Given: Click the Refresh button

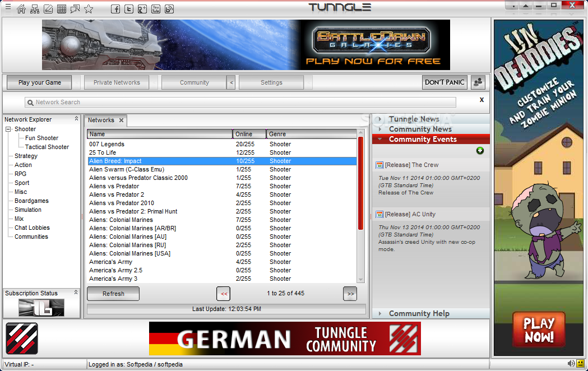Looking at the screenshot, I should click(x=113, y=294).
